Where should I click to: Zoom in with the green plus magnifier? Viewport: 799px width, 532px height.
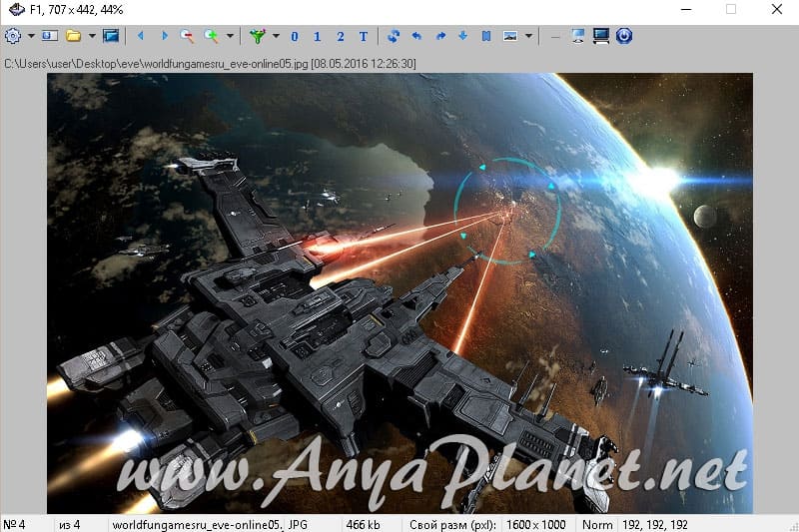coord(211,36)
